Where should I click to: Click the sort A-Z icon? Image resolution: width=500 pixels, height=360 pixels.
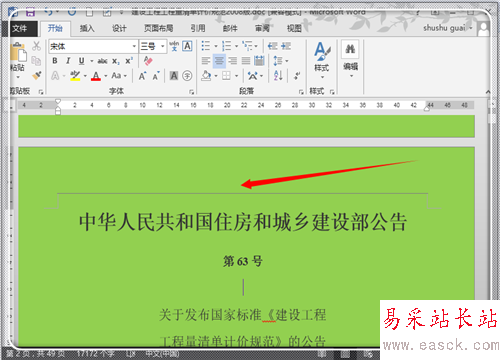pyautogui.click(x=278, y=76)
